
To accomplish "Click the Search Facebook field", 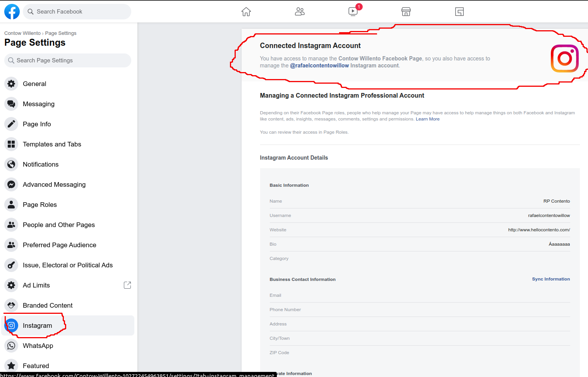I will pos(77,12).
